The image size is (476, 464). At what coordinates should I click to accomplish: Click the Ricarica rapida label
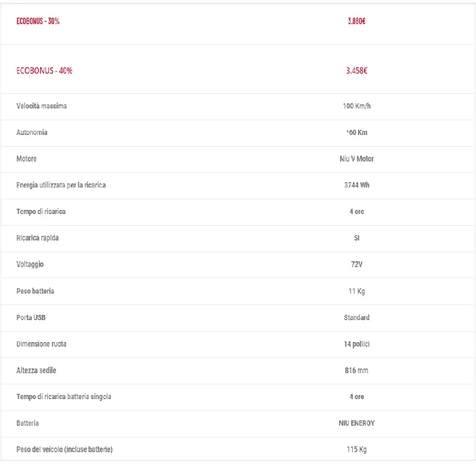click(x=38, y=238)
